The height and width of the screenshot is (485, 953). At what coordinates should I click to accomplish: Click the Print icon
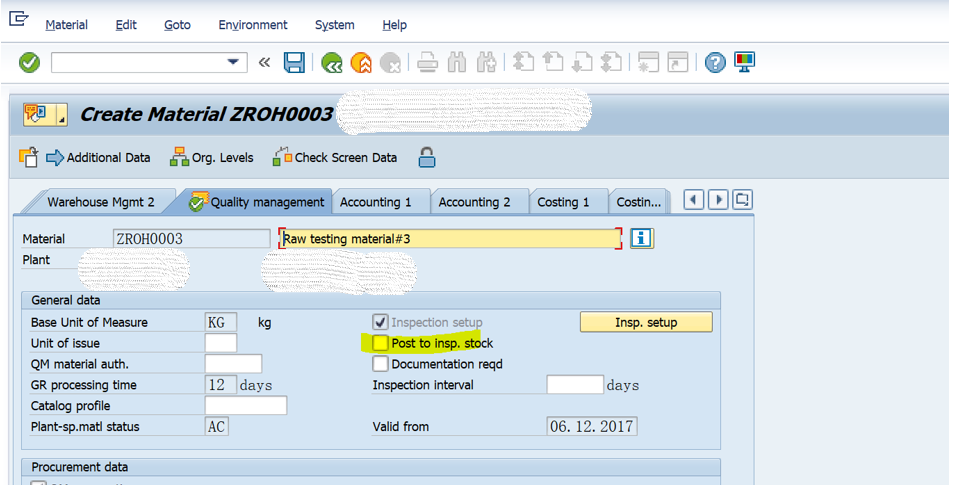coord(428,63)
